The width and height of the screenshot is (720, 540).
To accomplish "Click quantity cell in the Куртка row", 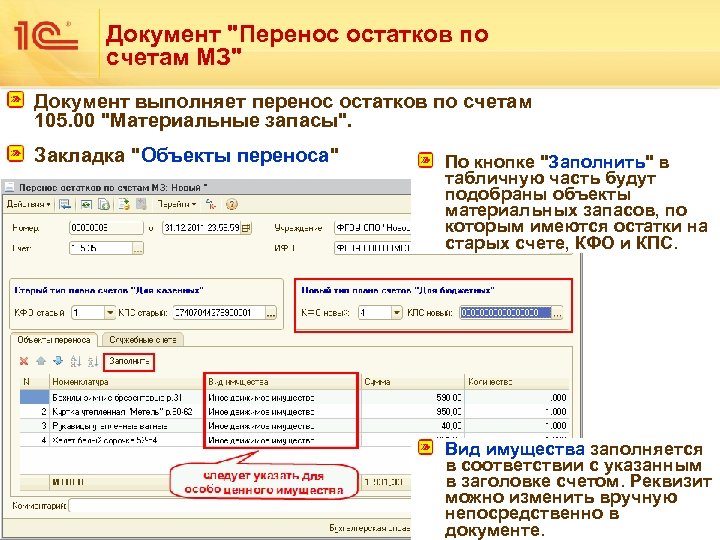I will coord(517,411).
